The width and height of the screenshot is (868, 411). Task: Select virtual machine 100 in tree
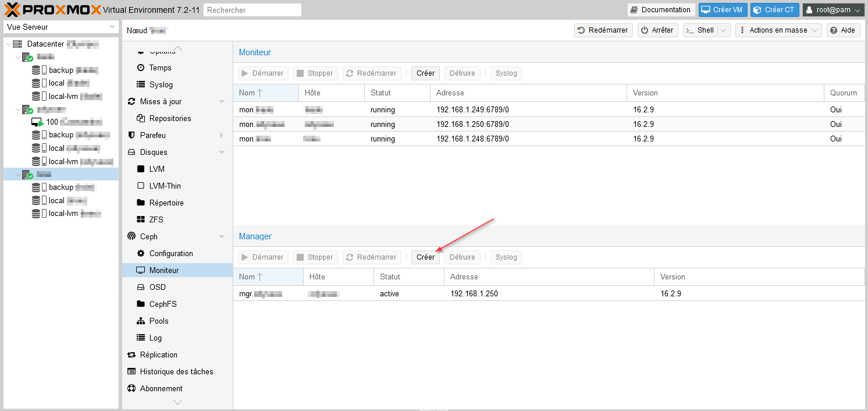(x=52, y=122)
